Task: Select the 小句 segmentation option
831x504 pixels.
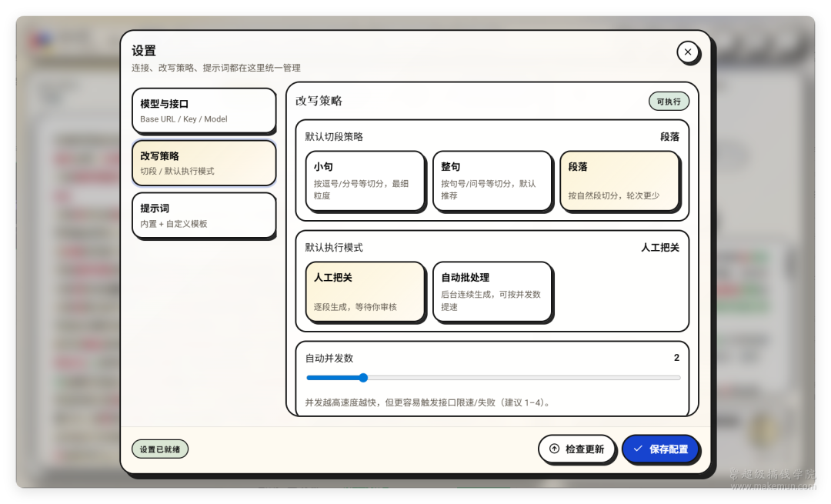Action: pyautogui.click(x=365, y=180)
